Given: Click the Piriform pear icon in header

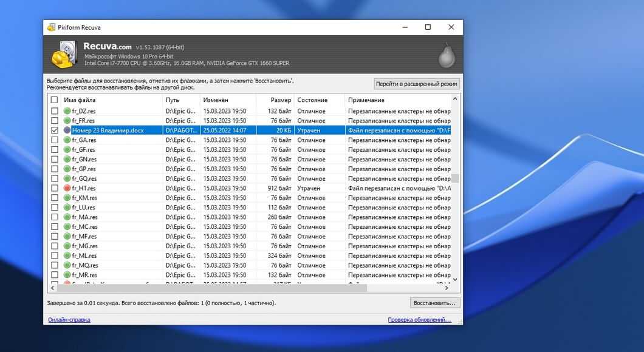Looking at the screenshot, I should click(447, 55).
